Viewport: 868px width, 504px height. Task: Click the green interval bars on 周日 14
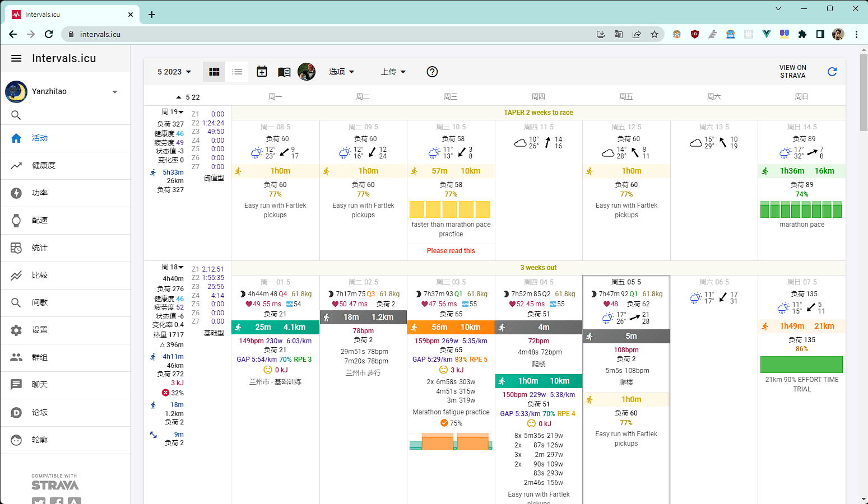tap(801, 209)
